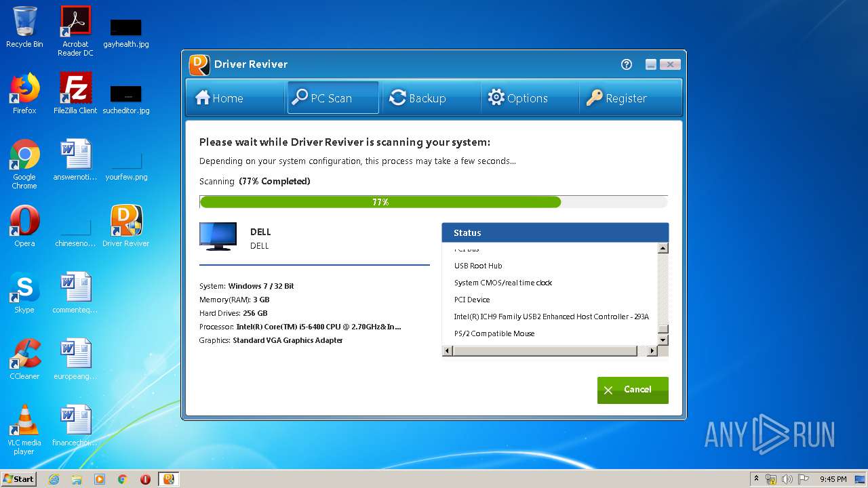The height and width of the screenshot is (488, 868).
Task: Minimize the Driver Reviver window
Action: tap(651, 64)
